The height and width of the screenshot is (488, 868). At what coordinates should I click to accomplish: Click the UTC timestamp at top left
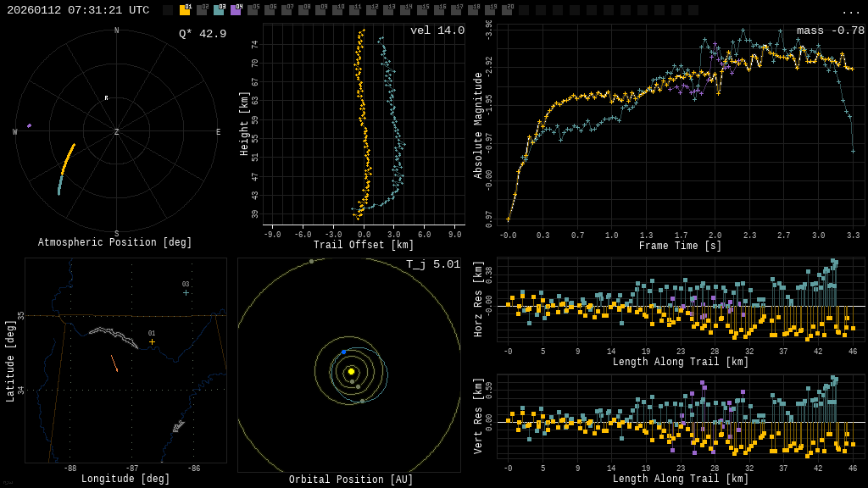coord(78,10)
